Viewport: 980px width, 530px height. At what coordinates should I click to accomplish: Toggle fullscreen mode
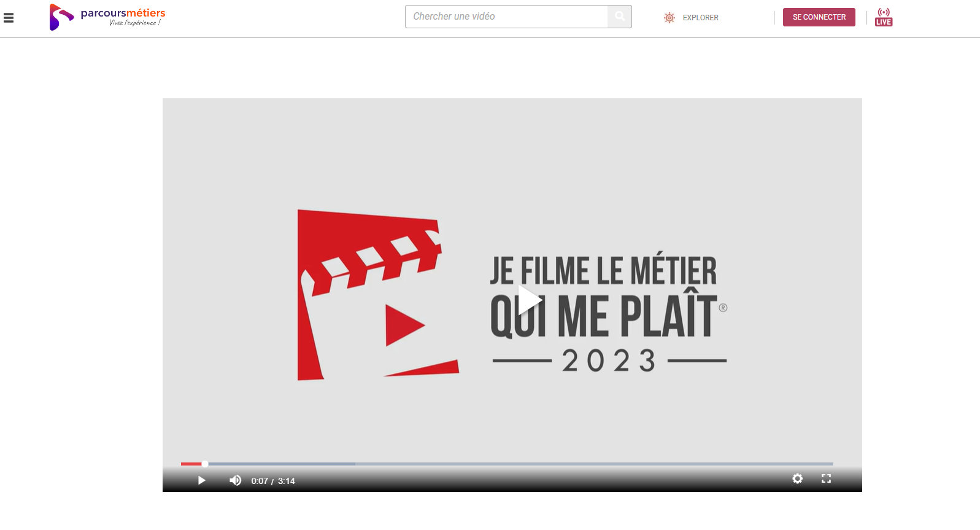click(x=826, y=478)
